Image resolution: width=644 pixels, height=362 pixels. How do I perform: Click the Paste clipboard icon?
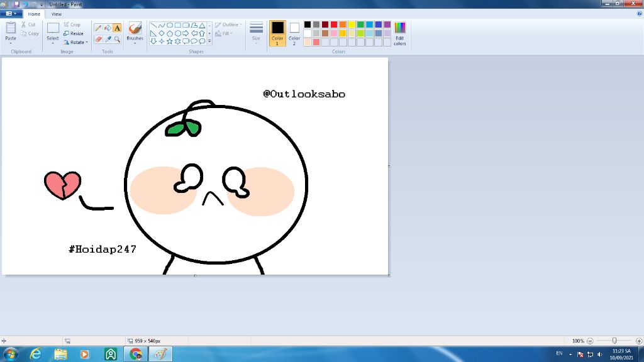pos(11,28)
